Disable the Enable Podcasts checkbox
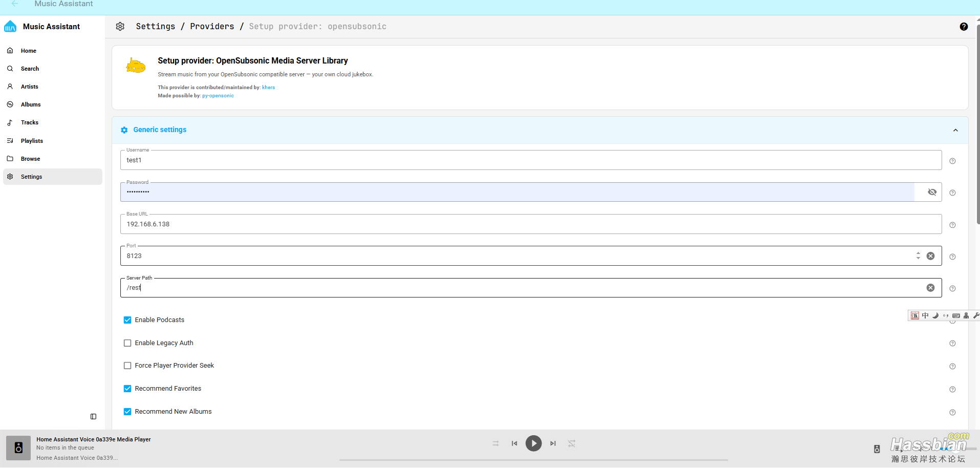Viewport: 980px width, 468px height. pyautogui.click(x=127, y=320)
